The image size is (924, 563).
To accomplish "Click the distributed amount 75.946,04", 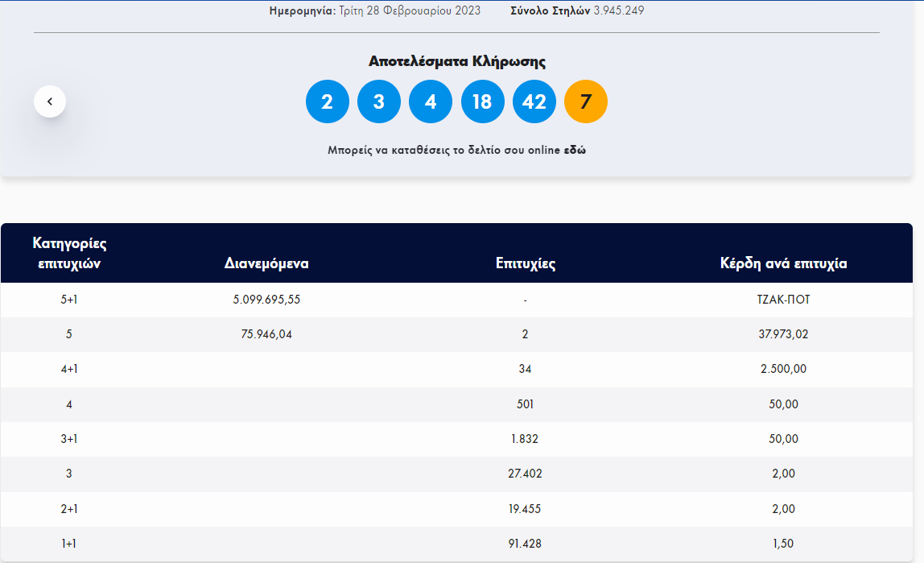I will click(x=266, y=334).
